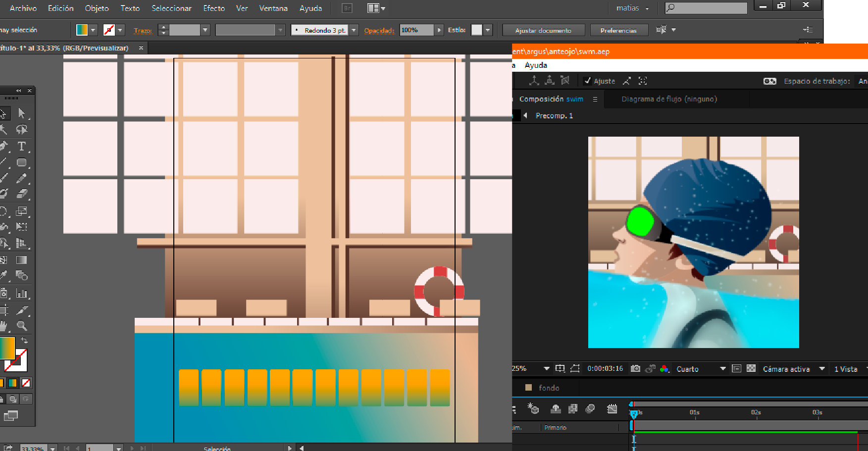The width and height of the screenshot is (868, 451).
Task: Open the Efecto menu
Action: [x=214, y=8]
